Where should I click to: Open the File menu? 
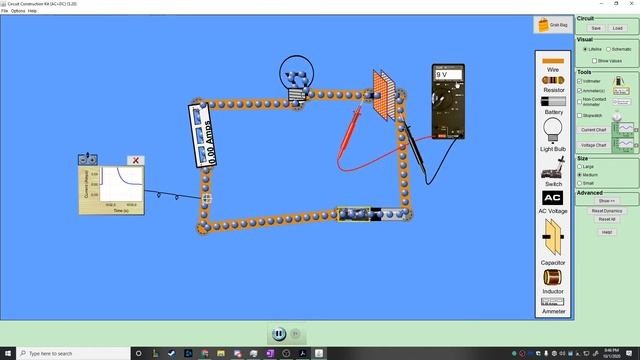[x=4, y=11]
